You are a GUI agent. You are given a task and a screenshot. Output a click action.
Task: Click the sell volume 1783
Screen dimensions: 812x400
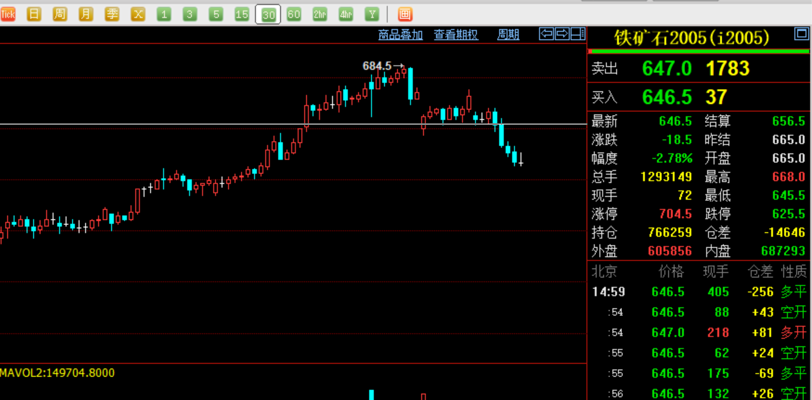pyautogui.click(x=728, y=68)
